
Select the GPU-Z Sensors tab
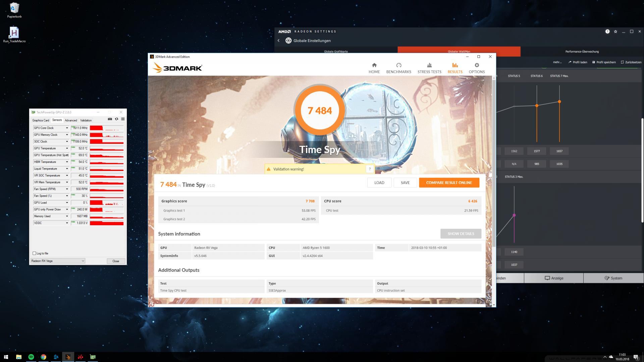(57, 120)
